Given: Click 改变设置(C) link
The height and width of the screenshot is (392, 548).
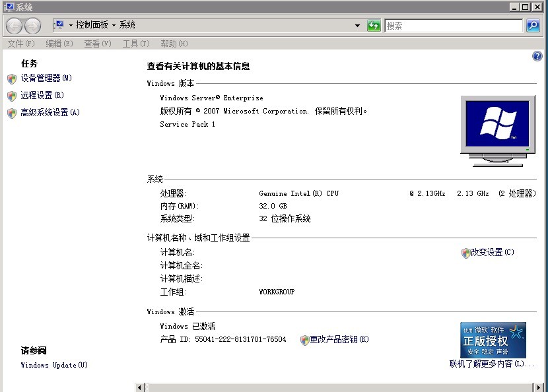Looking at the screenshot, I should pyautogui.click(x=493, y=252).
